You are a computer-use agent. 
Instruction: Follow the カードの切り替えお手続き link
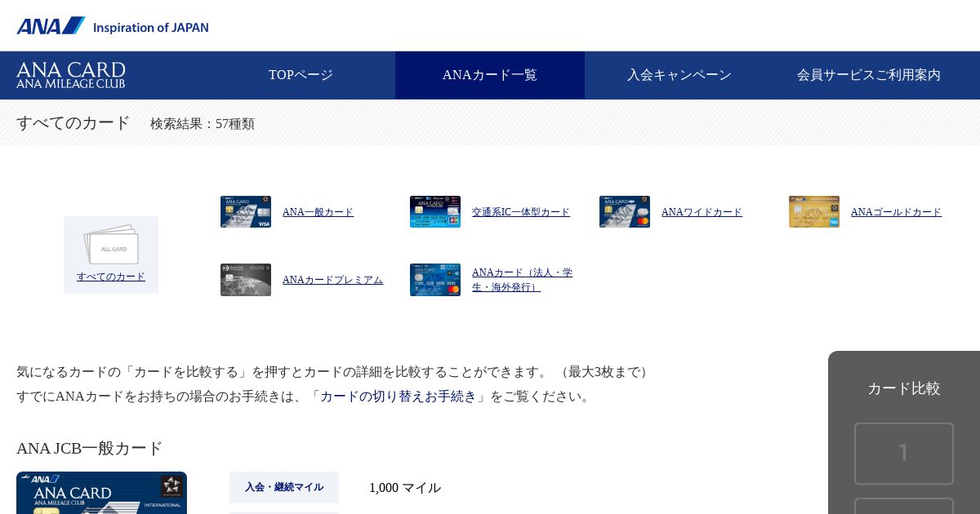click(399, 397)
